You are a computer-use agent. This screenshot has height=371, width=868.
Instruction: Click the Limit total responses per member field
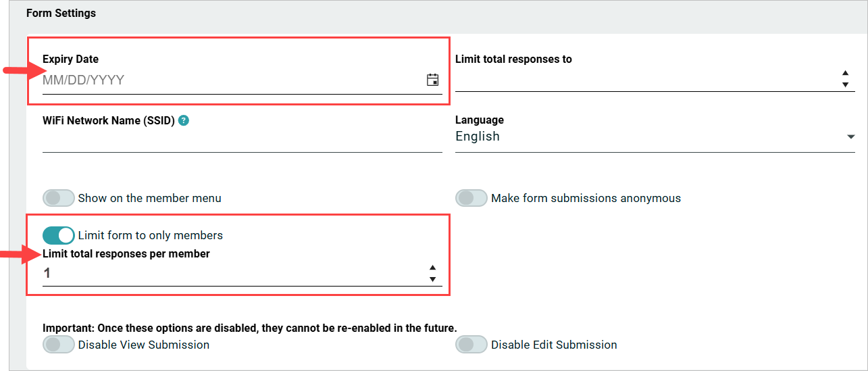230,274
